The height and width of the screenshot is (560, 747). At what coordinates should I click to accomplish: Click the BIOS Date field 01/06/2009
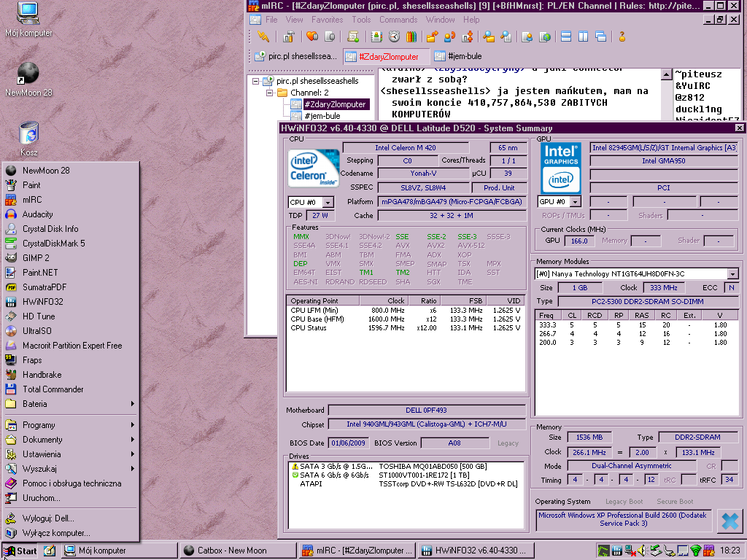(348, 443)
